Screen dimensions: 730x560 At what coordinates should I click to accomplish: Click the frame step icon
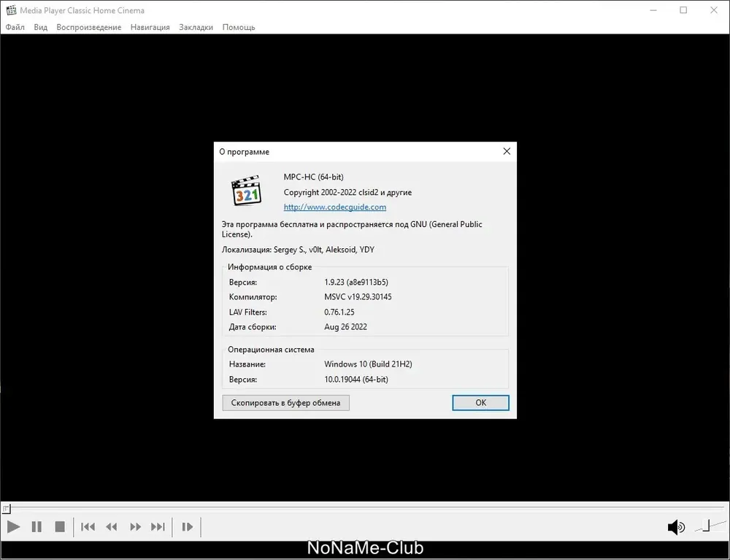pos(187,527)
